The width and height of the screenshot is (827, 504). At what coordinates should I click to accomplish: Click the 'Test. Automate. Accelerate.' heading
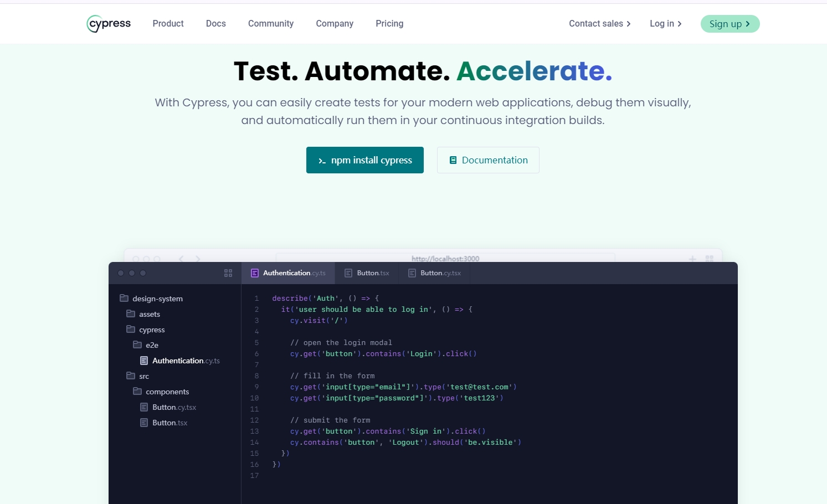(x=423, y=71)
